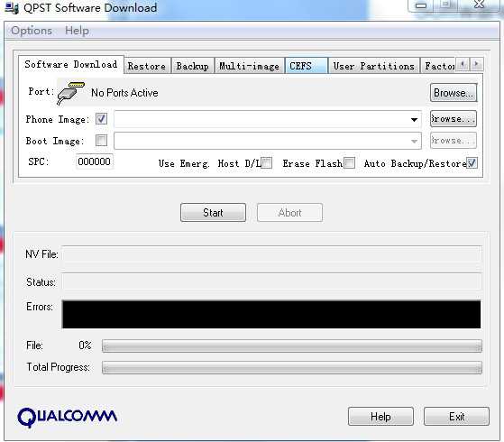Browse for a port
This screenshot has height=442, width=504.
pos(454,93)
